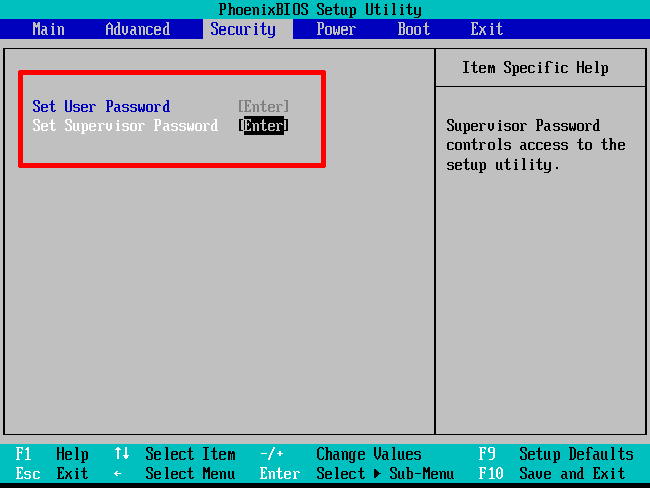Screen dimensions: 650x488
Task: Switch to the Advanced tab
Action: tap(138, 29)
